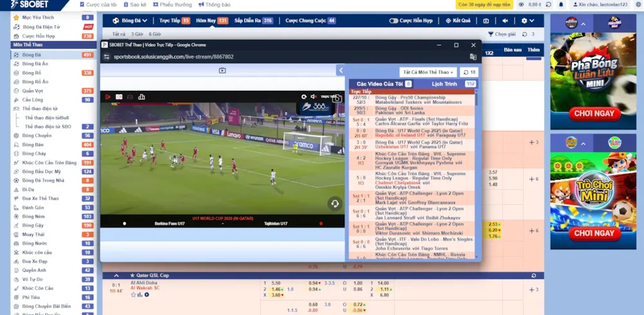
Task: Click the Kết Quả results link
Action: pyautogui.click(x=458, y=21)
